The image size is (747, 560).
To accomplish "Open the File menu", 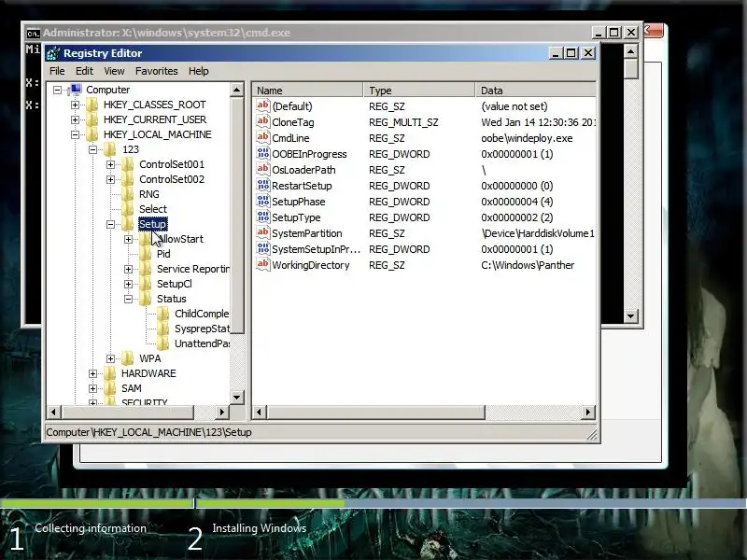I will pos(57,71).
